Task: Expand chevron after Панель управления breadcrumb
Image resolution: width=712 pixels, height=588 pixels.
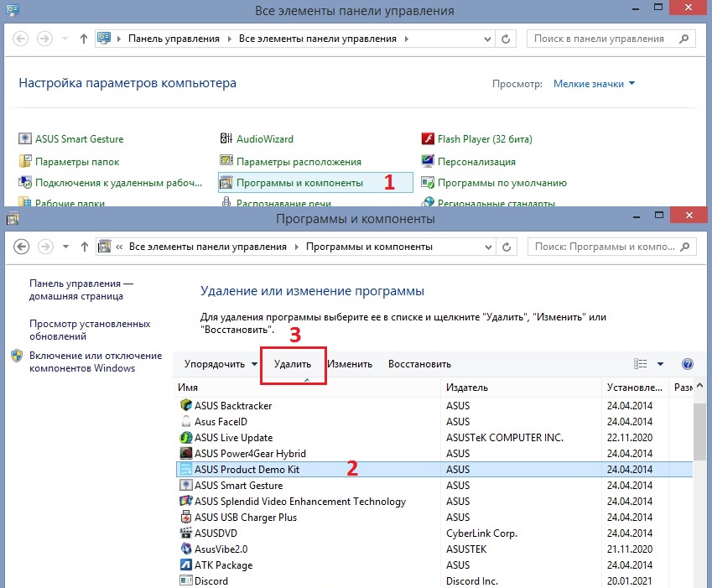Action: 230,39
